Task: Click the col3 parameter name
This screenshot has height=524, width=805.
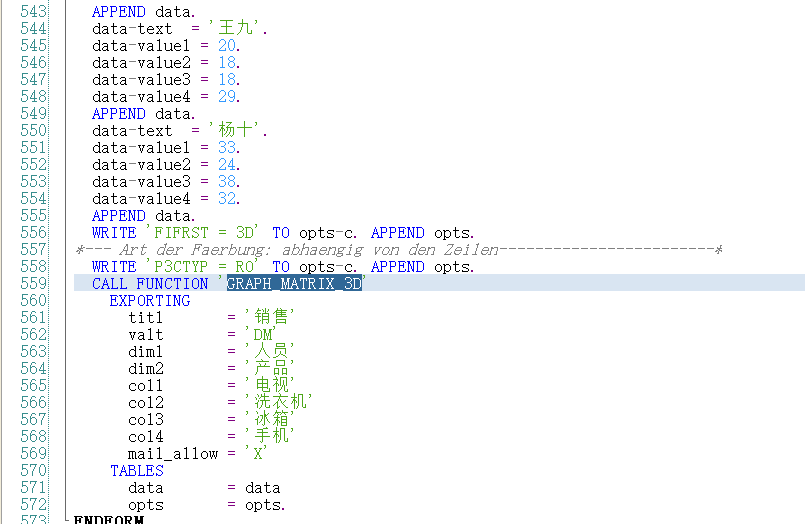Action: 145,420
